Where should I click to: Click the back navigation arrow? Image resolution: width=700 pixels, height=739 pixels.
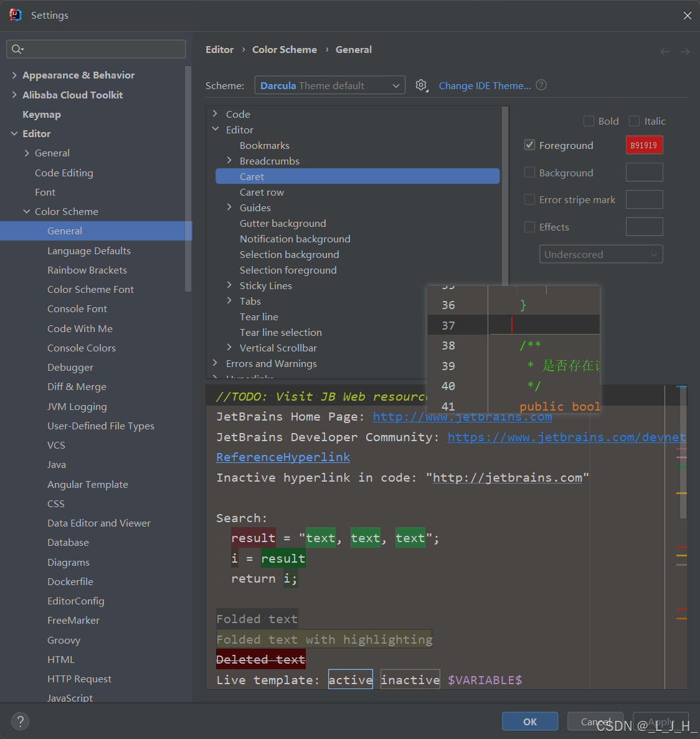pyautogui.click(x=665, y=51)
